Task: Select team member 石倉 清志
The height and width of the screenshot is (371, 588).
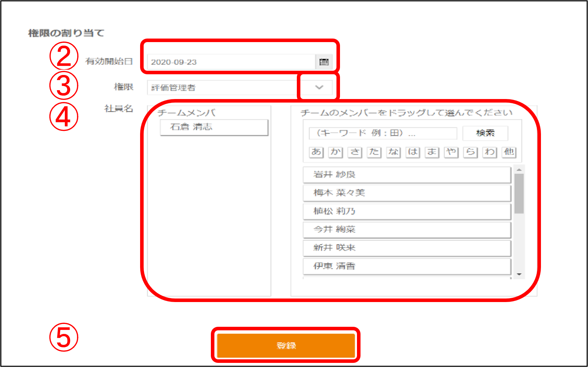Action: click(214, 127)
